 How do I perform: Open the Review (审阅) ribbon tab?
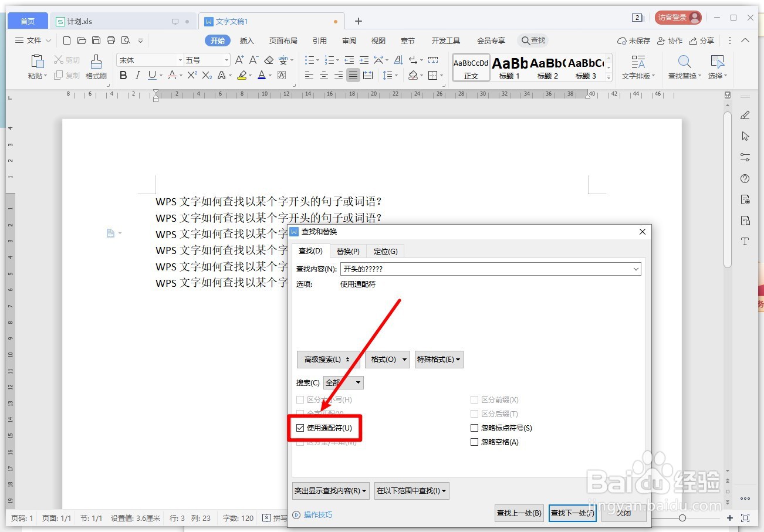[x=349, y=40]
